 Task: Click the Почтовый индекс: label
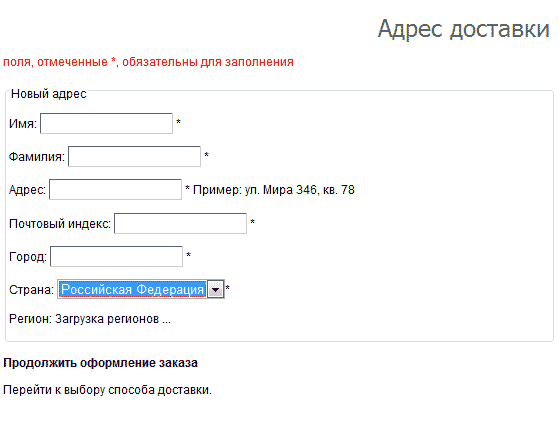pos(60,224)
